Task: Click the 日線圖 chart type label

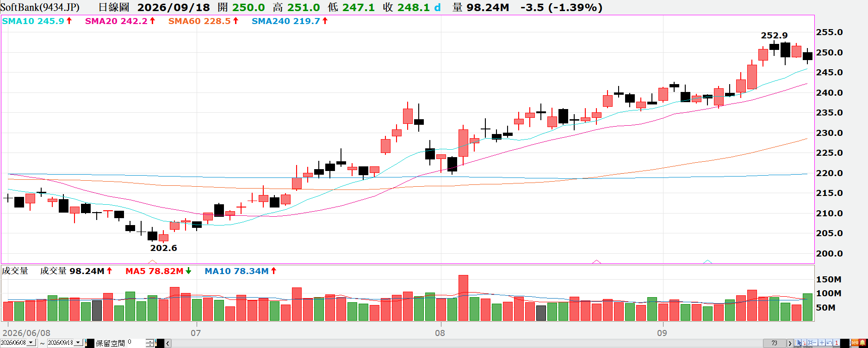Action: [x=114, y=7]
